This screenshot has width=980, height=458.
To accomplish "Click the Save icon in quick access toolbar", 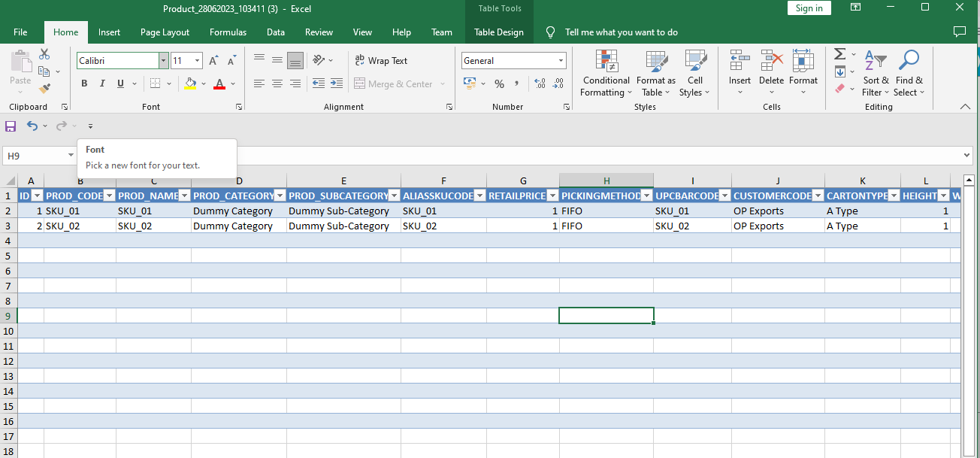I will tap(11, 126).
